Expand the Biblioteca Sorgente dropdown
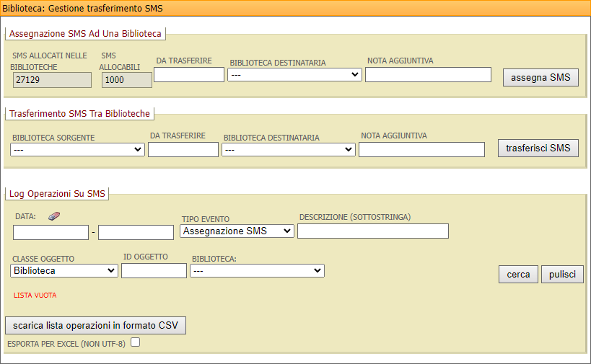Viewport: 591px width, 364px height. pos(78,149)
